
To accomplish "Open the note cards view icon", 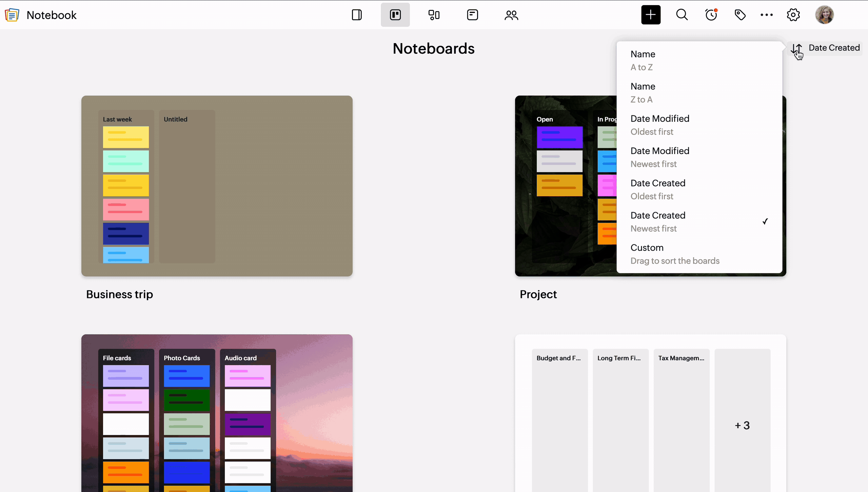I will (x=472, y=15).
